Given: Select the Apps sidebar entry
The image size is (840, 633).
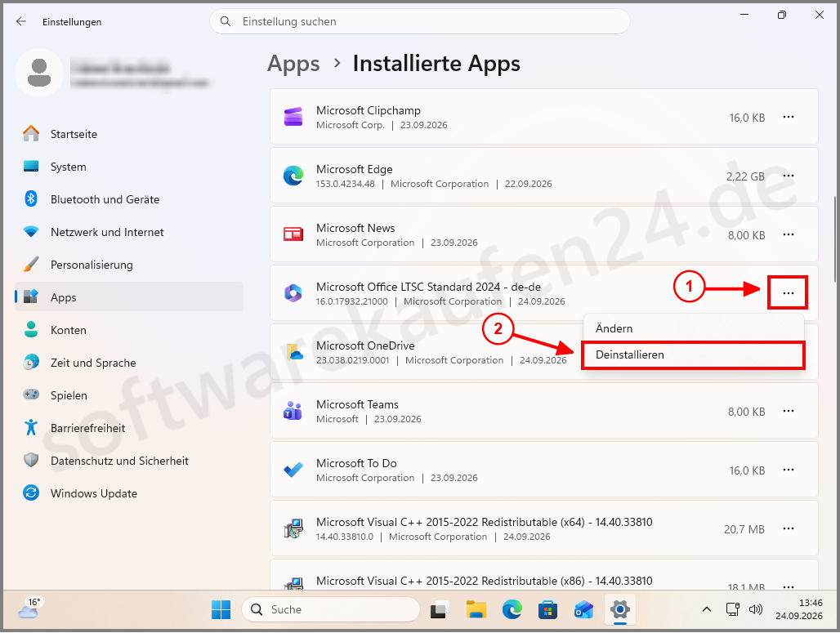Looking at the screenshot, I should click(128, 297).
